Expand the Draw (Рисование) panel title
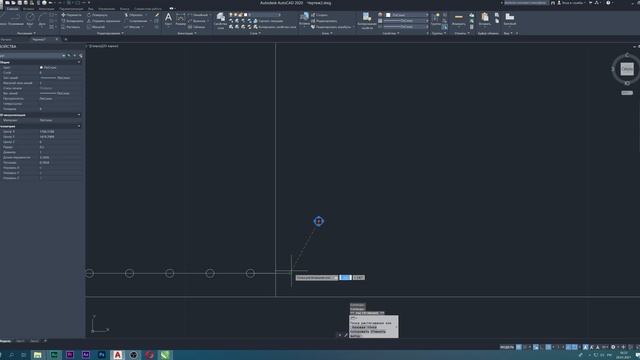 coord(26,33)
